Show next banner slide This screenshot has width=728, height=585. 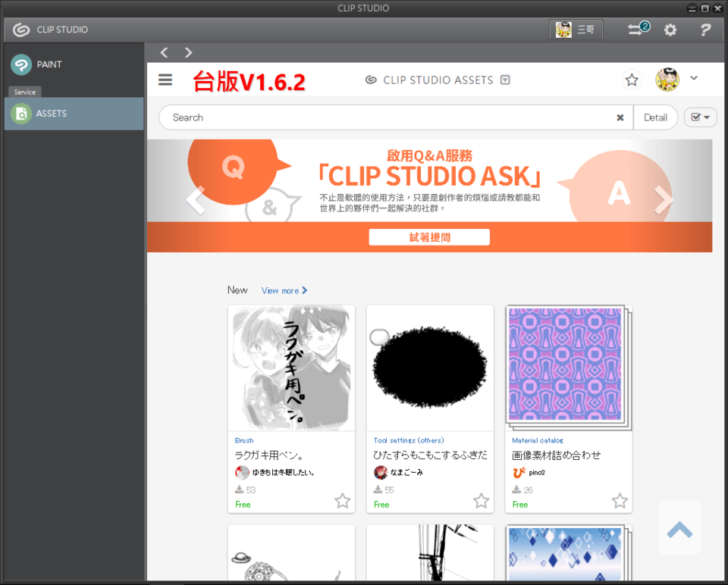click(x=664, y=200)
